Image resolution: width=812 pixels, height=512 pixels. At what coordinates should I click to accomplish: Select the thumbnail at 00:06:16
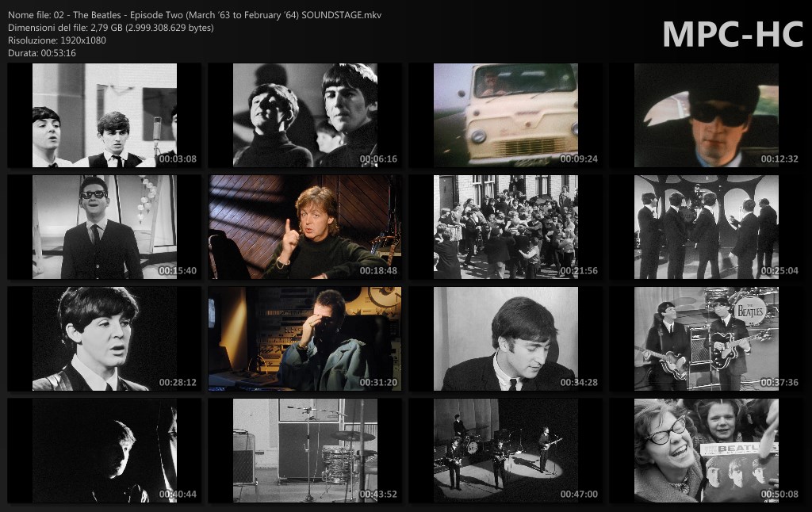(304, 116)
